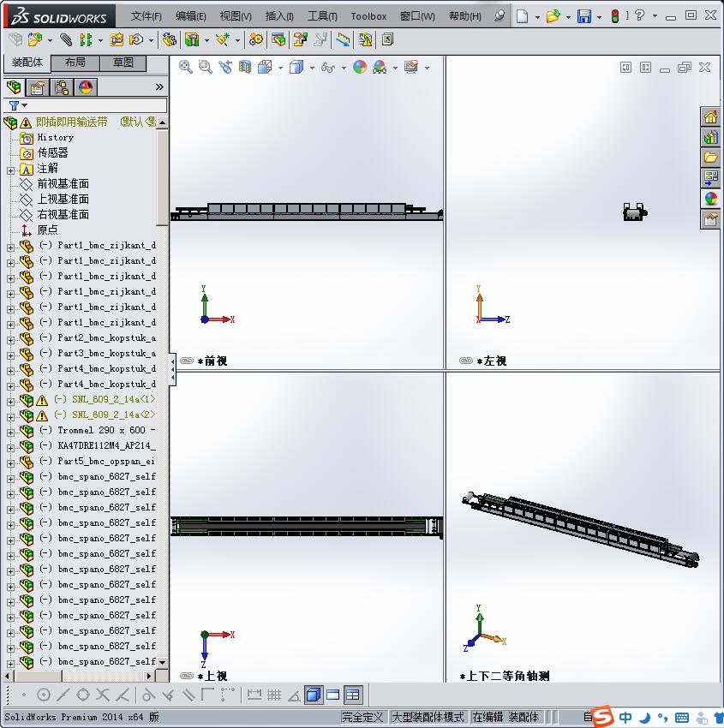Open the File Explorer task pane
724x728 pixels.
[710, 158]
